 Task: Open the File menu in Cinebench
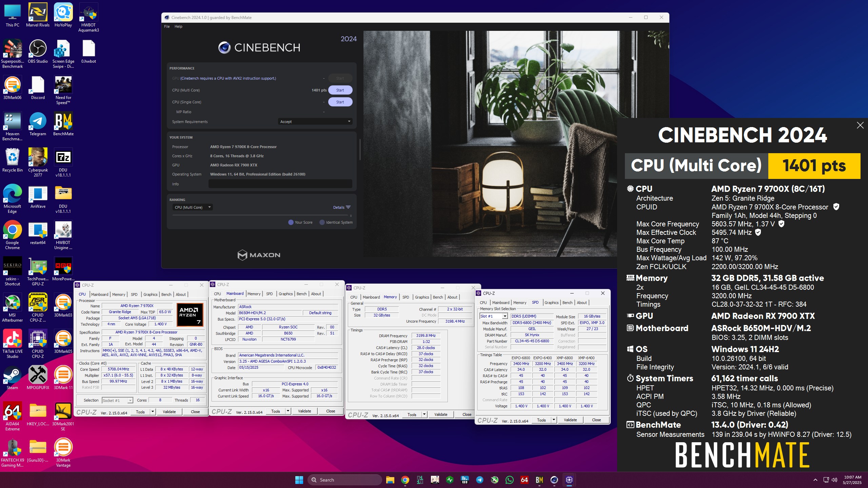coord(167,26)
